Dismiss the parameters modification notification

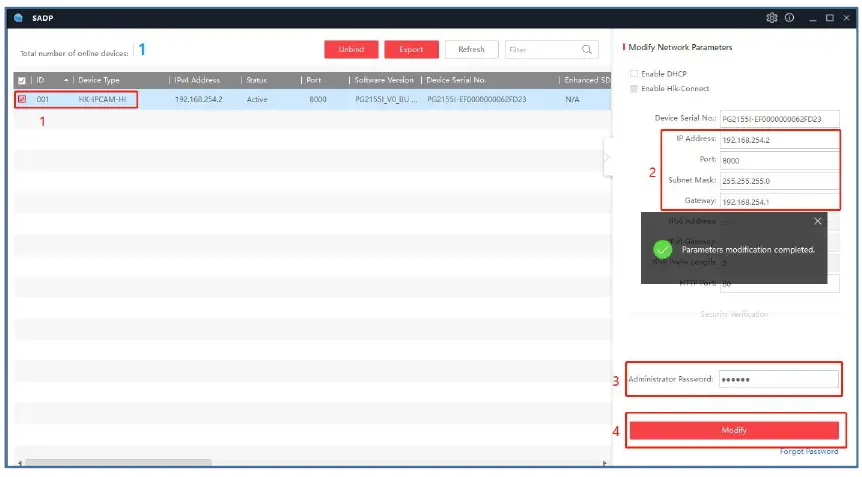tap(817, 221)
